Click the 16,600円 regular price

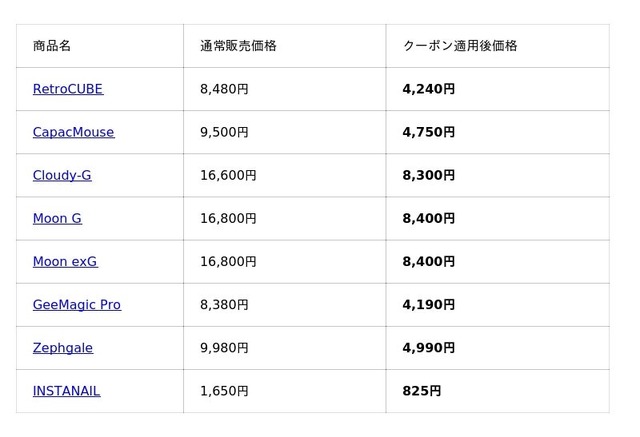228,175
